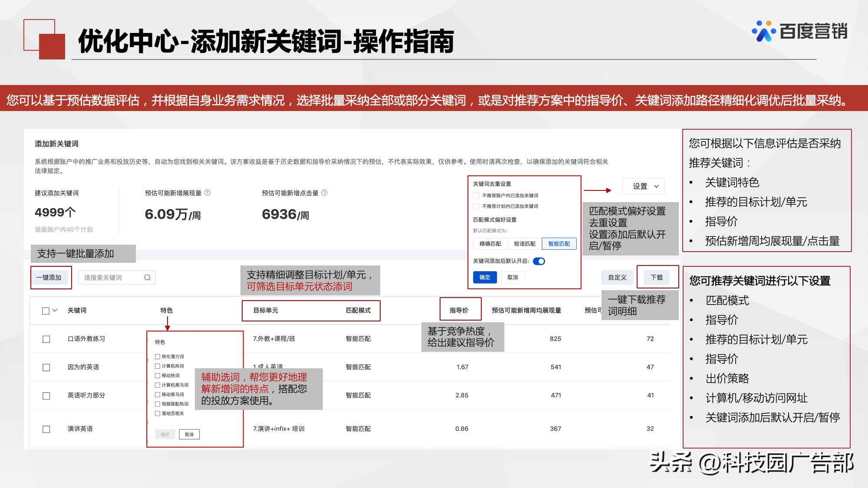Toggle the 关键词添加后默认开启 switch
Screen dimensions: 868x488
(x=539, y=261)
